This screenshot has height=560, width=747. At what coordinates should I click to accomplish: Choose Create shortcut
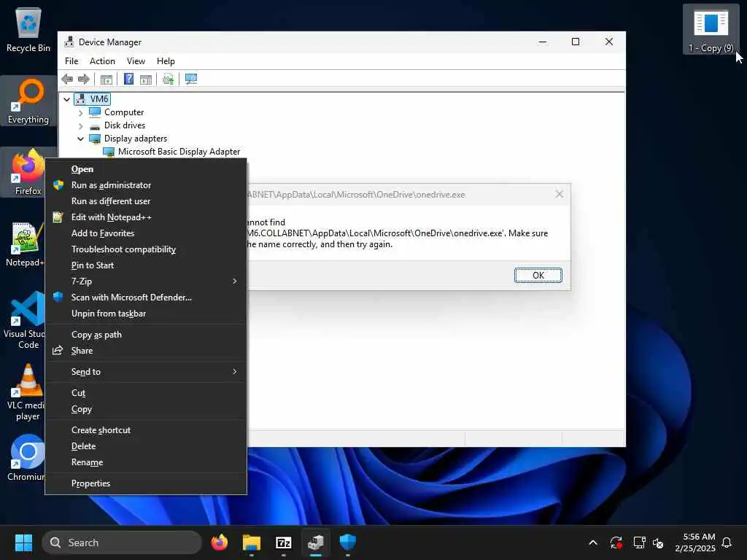[x=146, y=430]
